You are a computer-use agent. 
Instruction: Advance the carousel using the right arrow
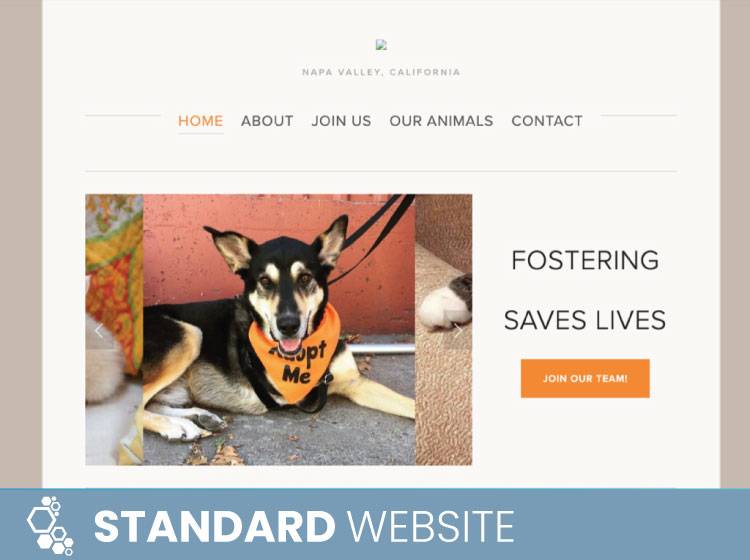pyautogui.click(x=458, y=330)
